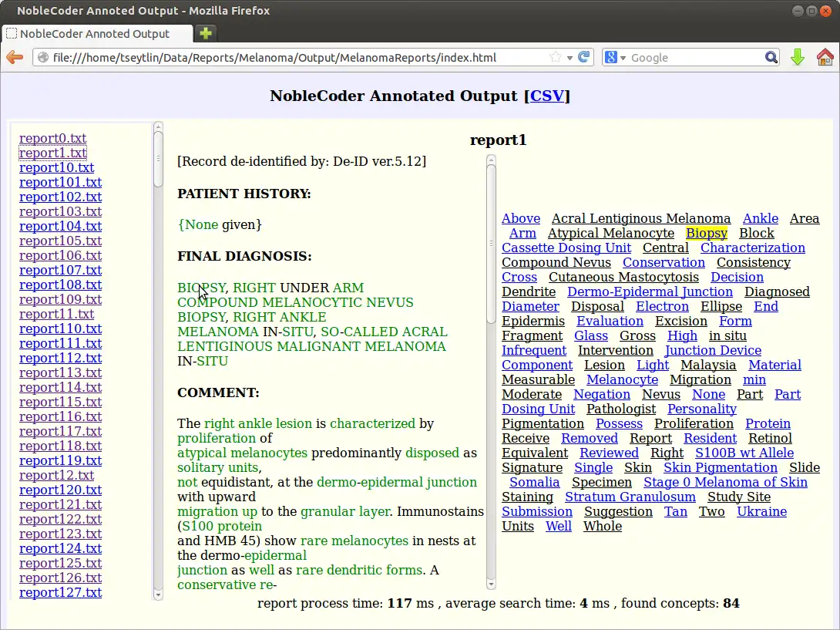840x630 pixels.
Task: Maximize the Firefox window
Action: [811, 11]
